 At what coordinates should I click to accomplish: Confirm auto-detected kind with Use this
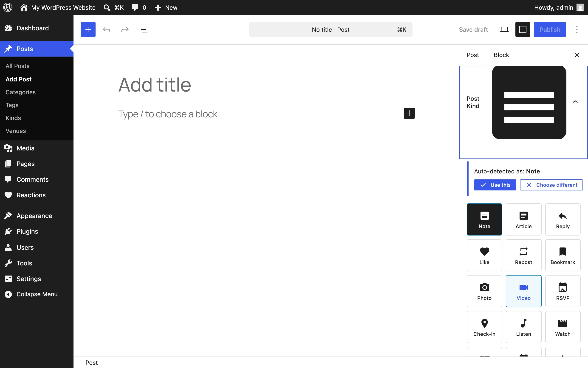point(495,185)
